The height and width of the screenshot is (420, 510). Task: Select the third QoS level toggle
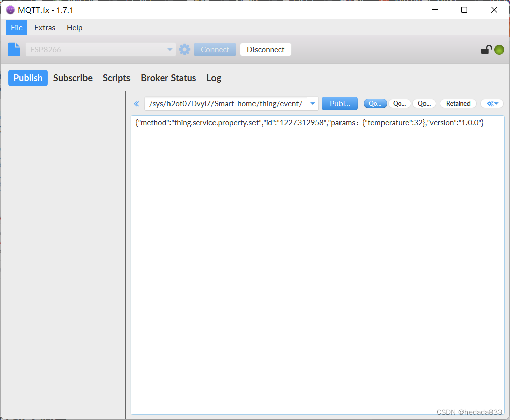[x=424, y=103]
